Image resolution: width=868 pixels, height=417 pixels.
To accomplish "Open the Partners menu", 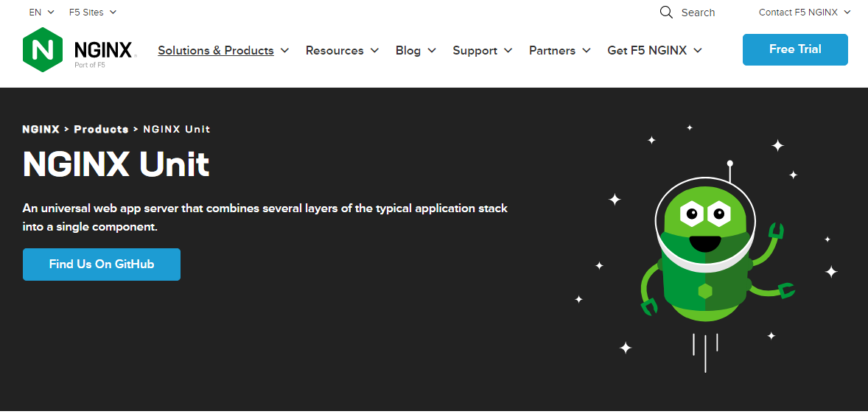I will tap(559, 51).
